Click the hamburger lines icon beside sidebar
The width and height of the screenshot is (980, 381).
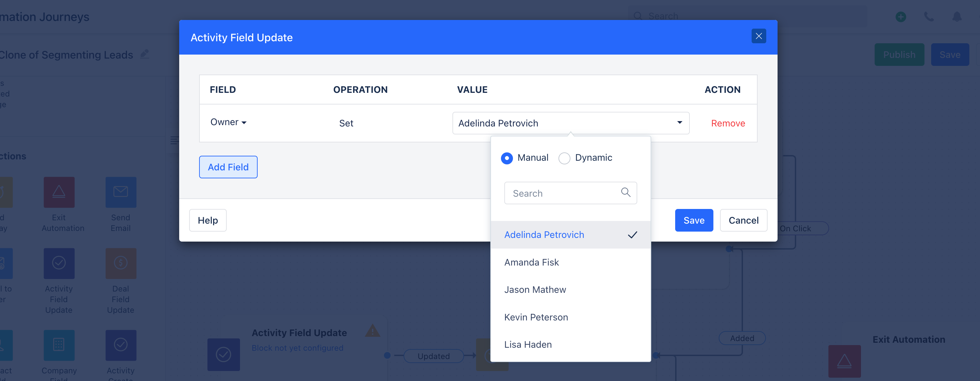[x=174, y=140]
